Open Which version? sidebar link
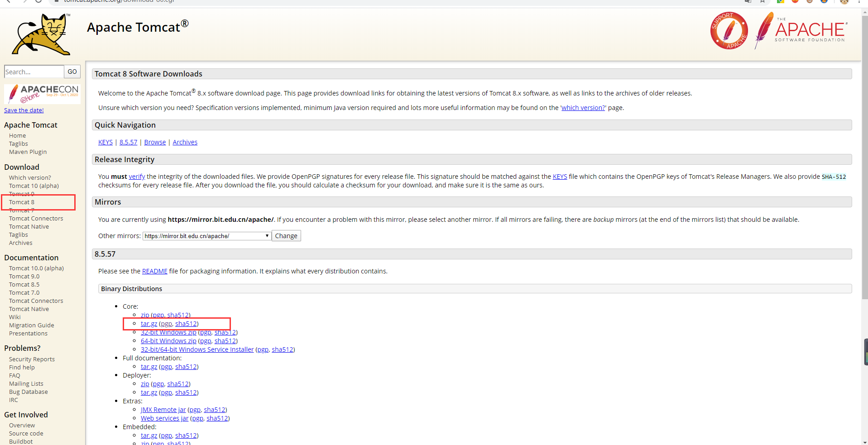This screenshot has height=445, width=868. [x=30, y=177]
